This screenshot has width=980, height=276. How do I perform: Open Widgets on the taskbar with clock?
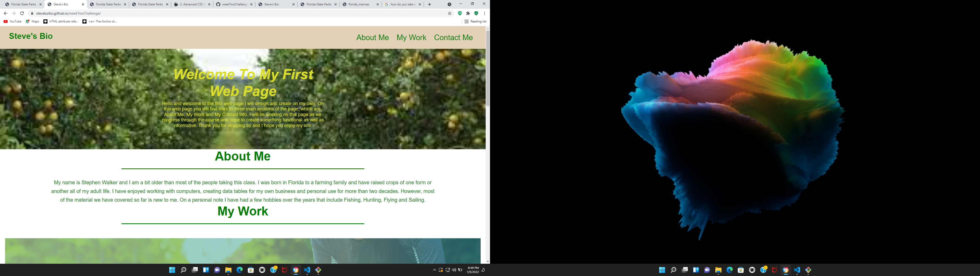[x=206, y=270]
